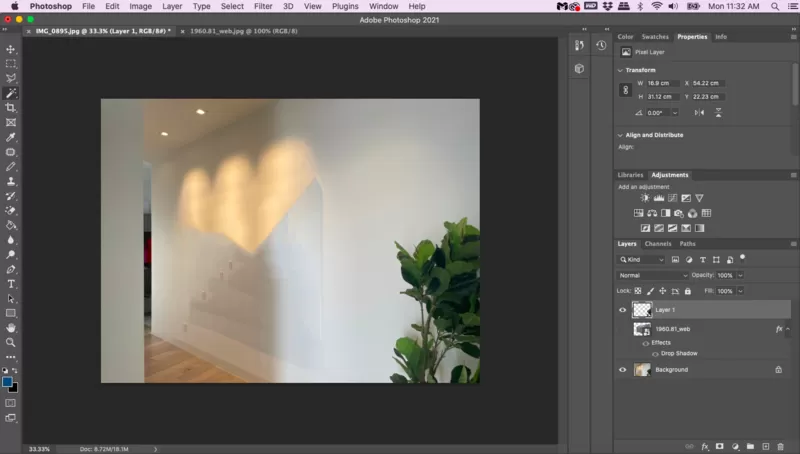Image resolution: width=800 pixels, height=454 pixels.
Task: Open the rotation angle dropdown
Action: click(x=675, y=113)
